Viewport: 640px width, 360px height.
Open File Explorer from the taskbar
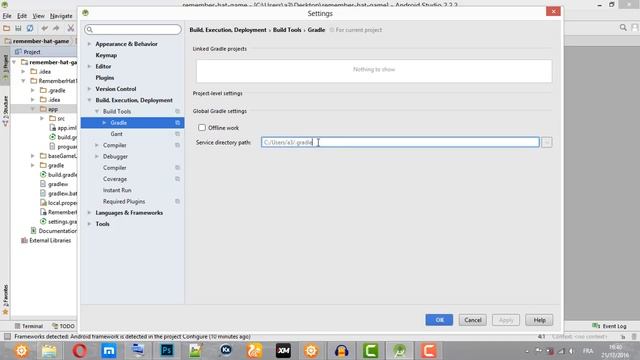click(50, 351)
